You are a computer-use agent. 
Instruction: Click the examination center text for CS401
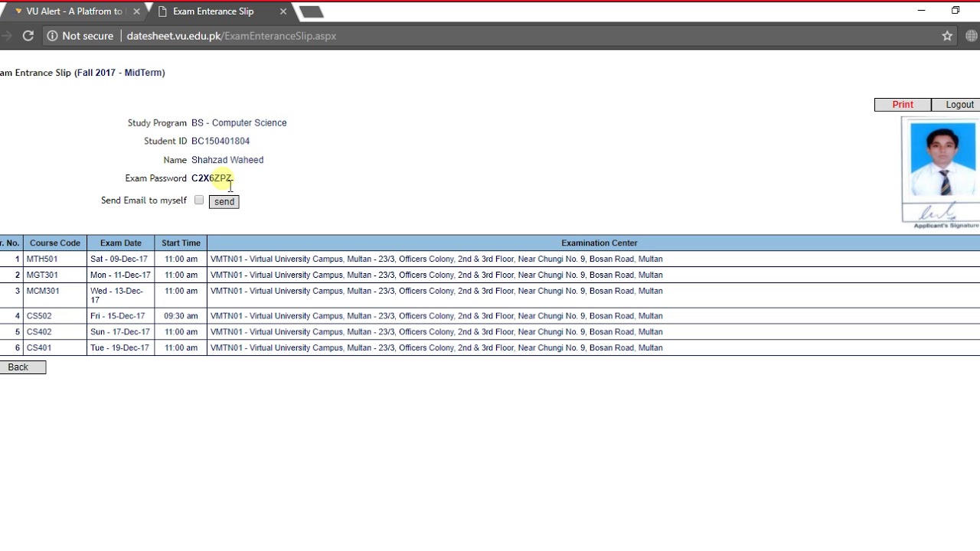coord(436,347)
